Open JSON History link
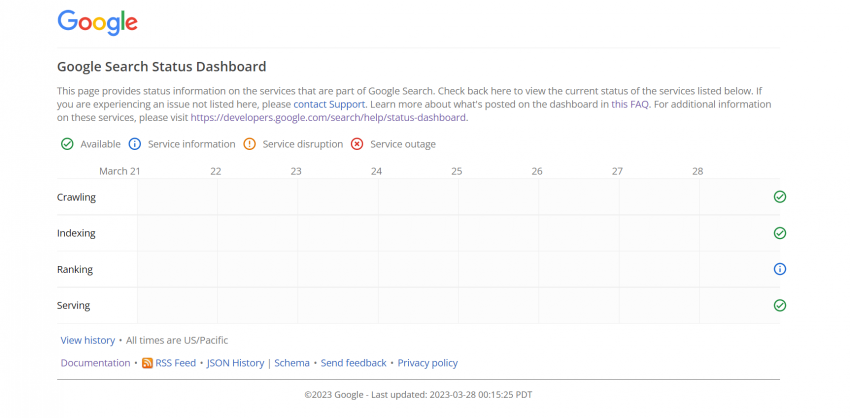 tap(235, 363)
